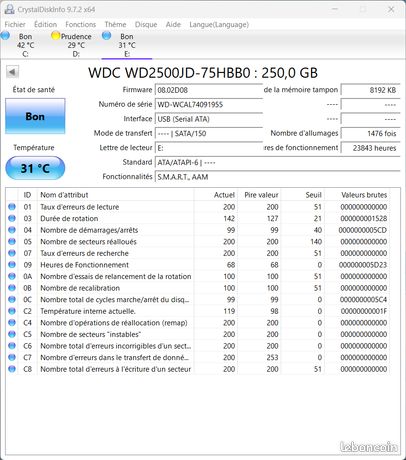The width and height of the screenshot is (406, 460).
Task: Click the status dot for Heures de Fonctionnement
Action: (12, 265)
